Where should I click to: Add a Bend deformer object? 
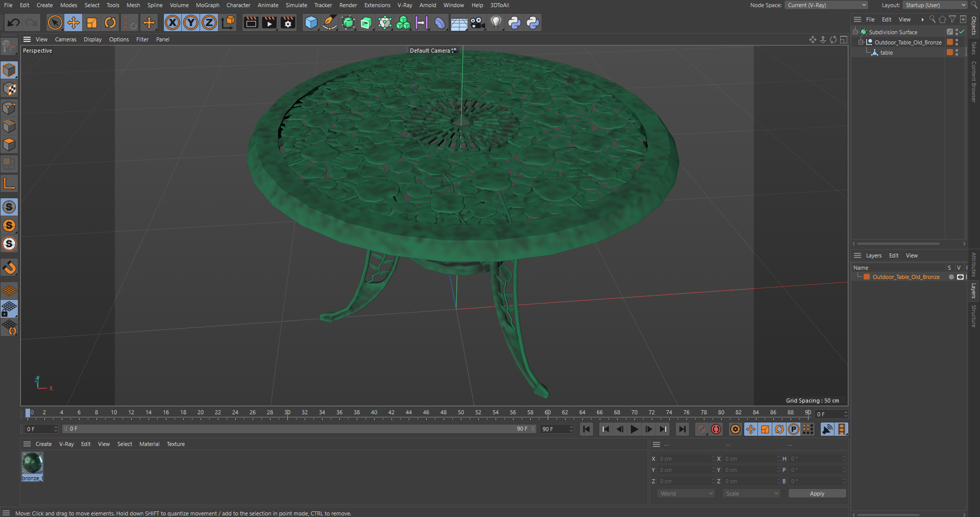tap(440, 22)
